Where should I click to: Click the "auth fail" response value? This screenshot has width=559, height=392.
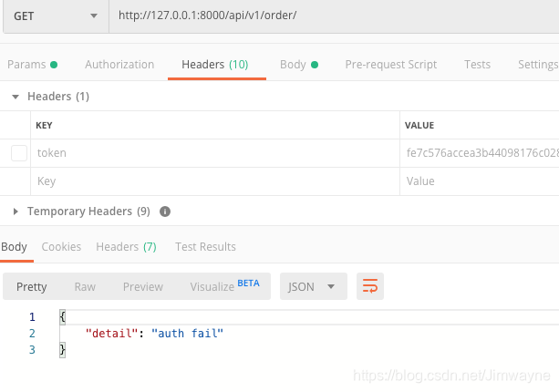(187, 334)
